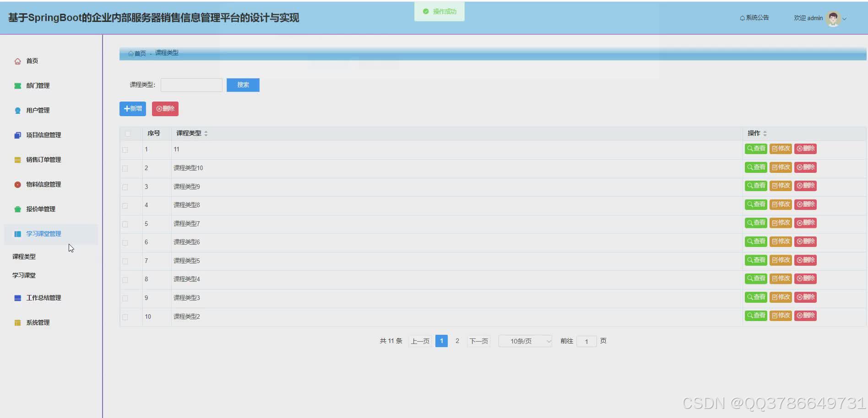View row 课程类型2 details
The image size is (868, 418).
pos(756,316)
